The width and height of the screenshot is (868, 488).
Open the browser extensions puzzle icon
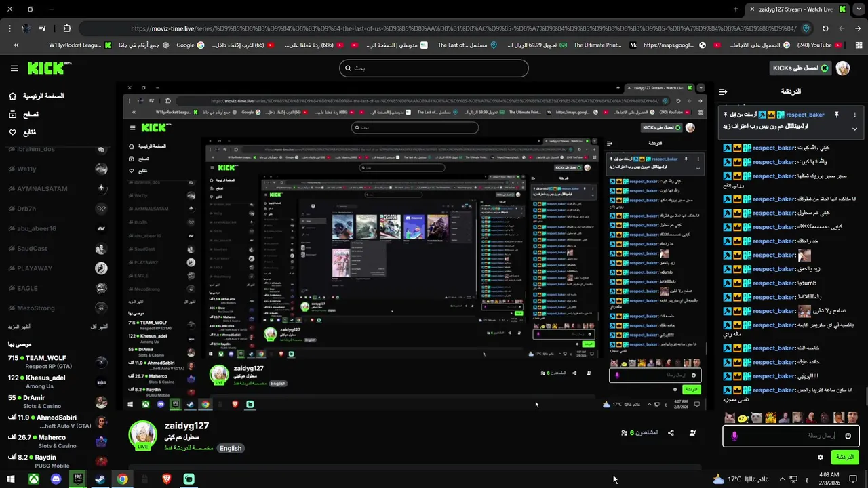pos(66,28)
